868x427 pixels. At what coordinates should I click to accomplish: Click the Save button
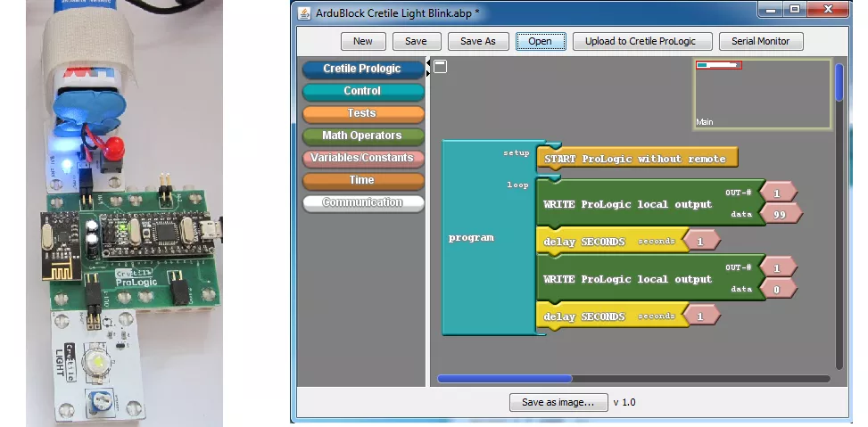417,41
